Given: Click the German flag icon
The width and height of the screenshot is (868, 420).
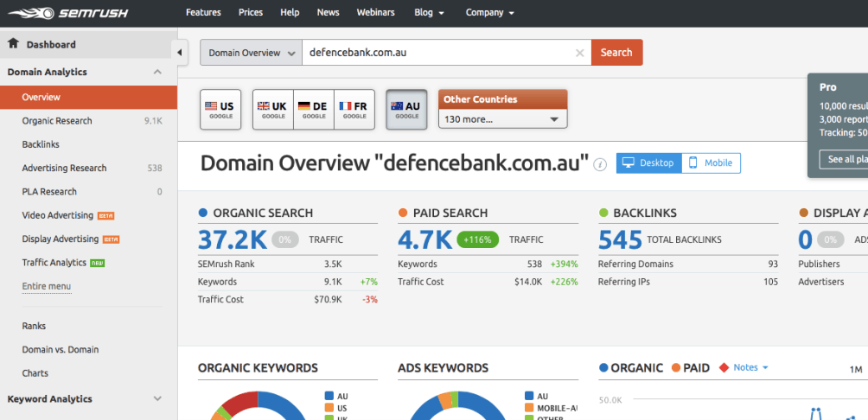Looking at the screenshot, I should point(304,105).
